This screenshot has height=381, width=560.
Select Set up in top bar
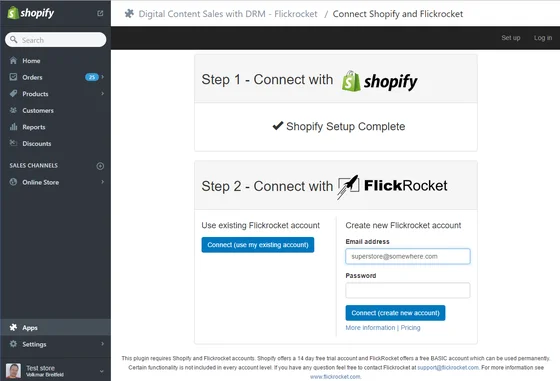point(510,38)
